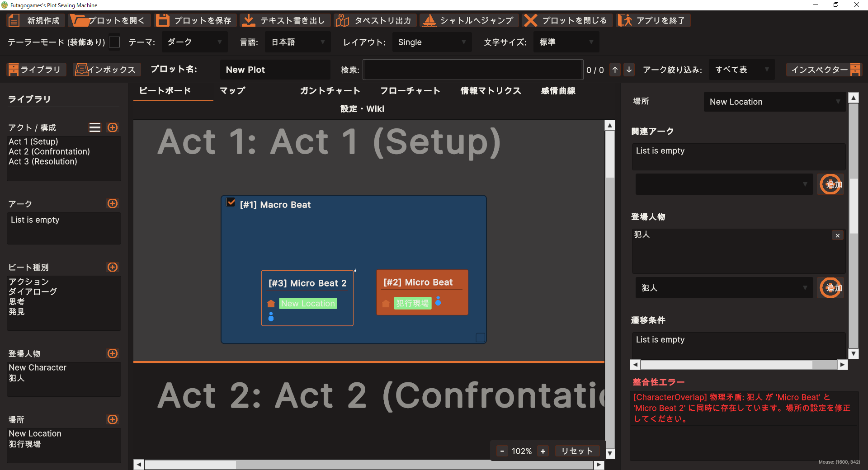Click the green New Location tag

click(x=308, y=304)
